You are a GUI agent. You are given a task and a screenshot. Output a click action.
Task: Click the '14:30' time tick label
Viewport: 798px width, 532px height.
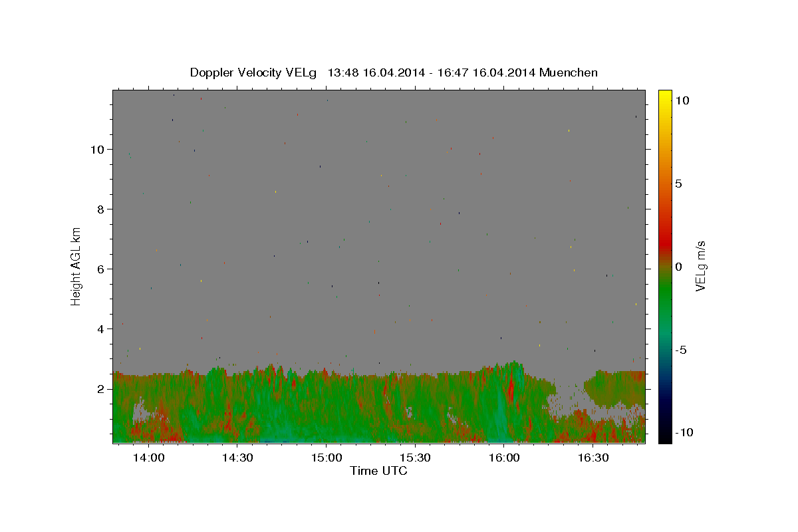click(237, 458)
